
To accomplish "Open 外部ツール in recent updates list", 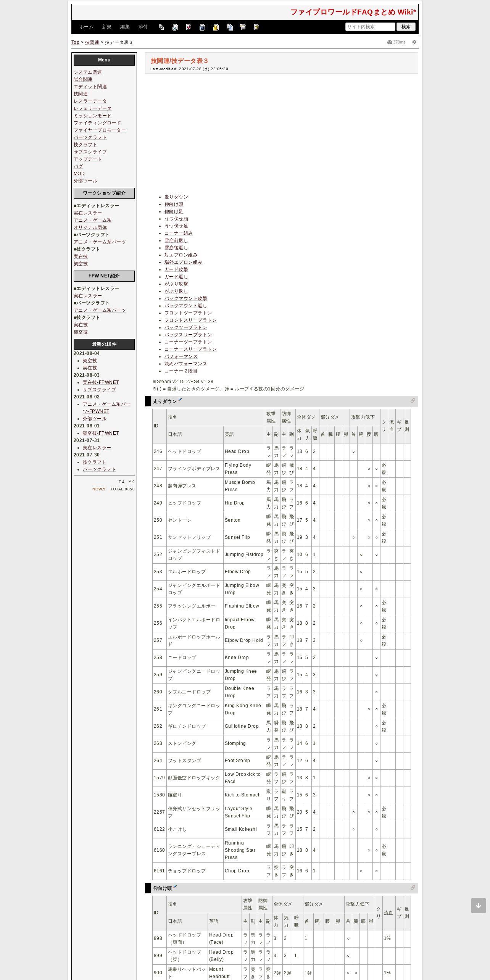I will (95, 419).
